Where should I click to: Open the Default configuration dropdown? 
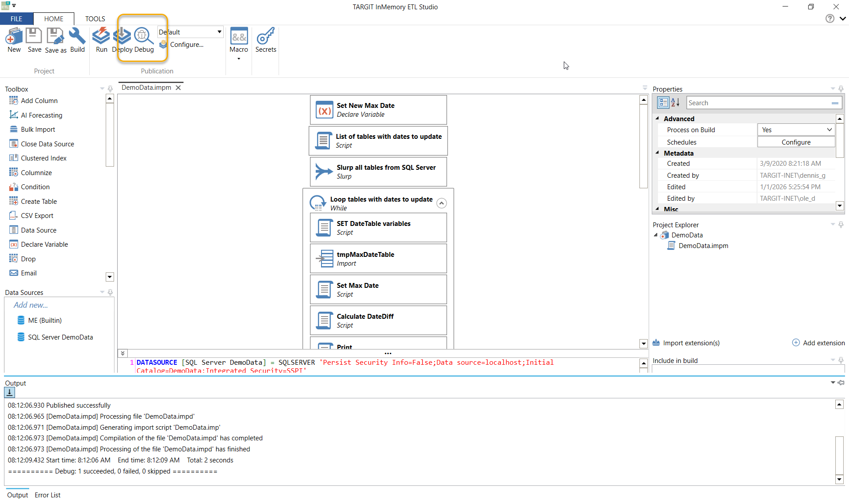pyautogui.click(x=218, y=31)
